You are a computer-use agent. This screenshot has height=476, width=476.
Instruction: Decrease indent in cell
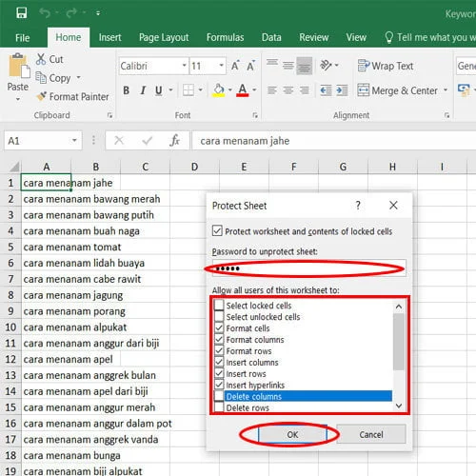pyautogui.click(x=326, y=90)
